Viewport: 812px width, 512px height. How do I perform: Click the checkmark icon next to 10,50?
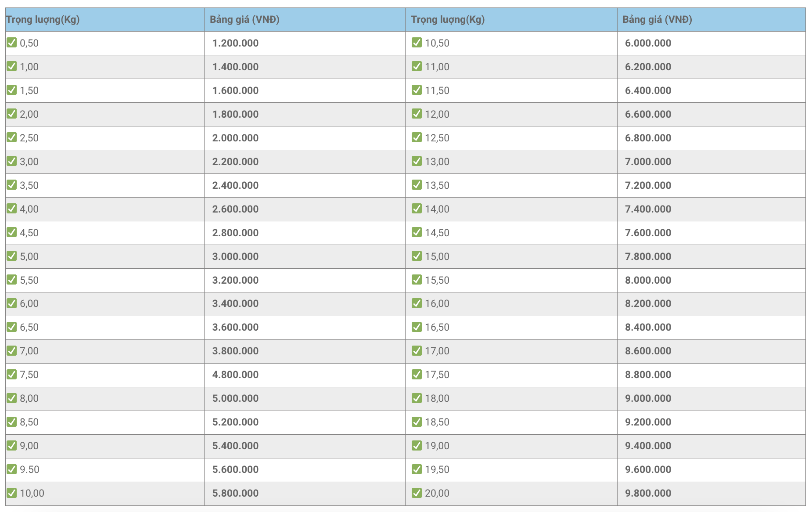click(417, 43)
